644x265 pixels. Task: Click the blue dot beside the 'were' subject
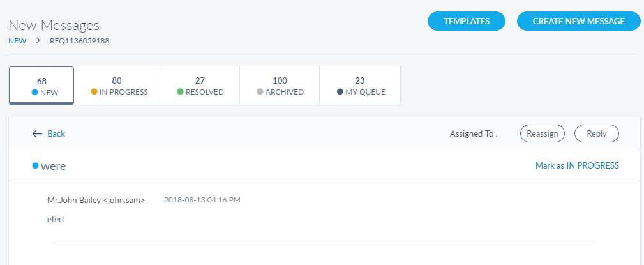click(35, 166)
